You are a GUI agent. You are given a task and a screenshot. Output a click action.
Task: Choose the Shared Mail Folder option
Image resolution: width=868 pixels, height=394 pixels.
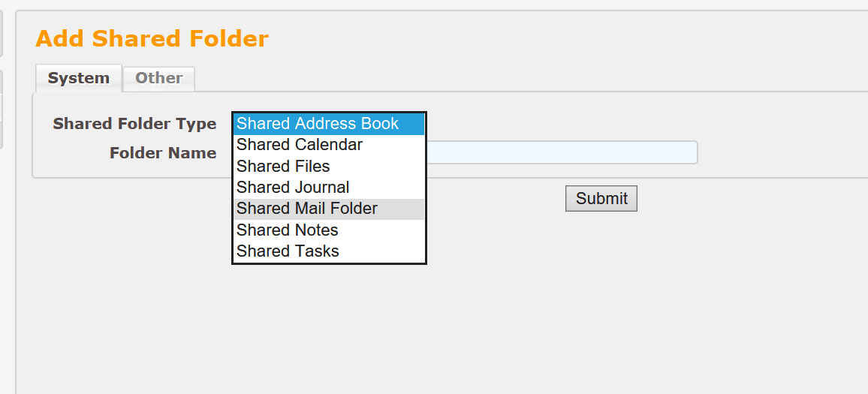307,209
